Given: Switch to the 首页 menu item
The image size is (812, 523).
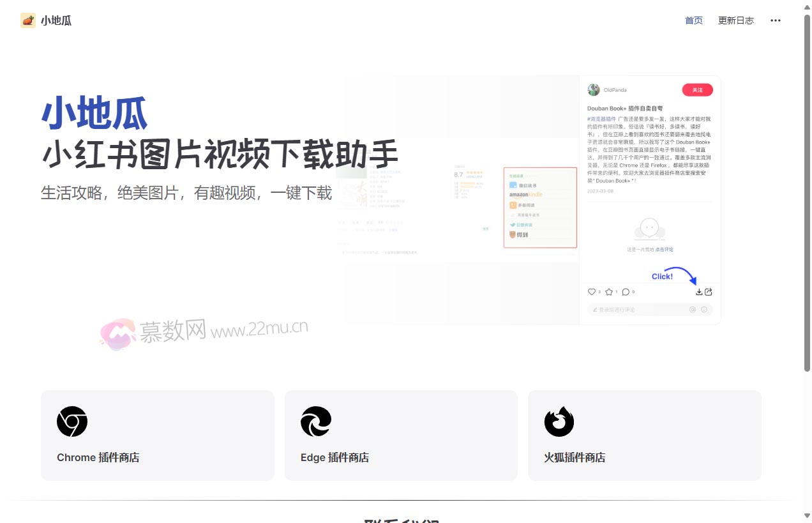Looking at the screenshot, I should pos(694,20).
